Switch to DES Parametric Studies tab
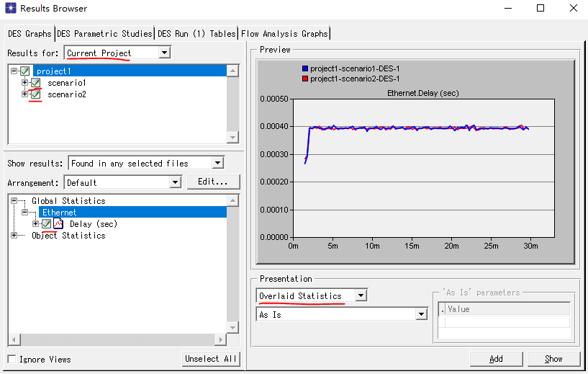588x374 pixels. 104,34
